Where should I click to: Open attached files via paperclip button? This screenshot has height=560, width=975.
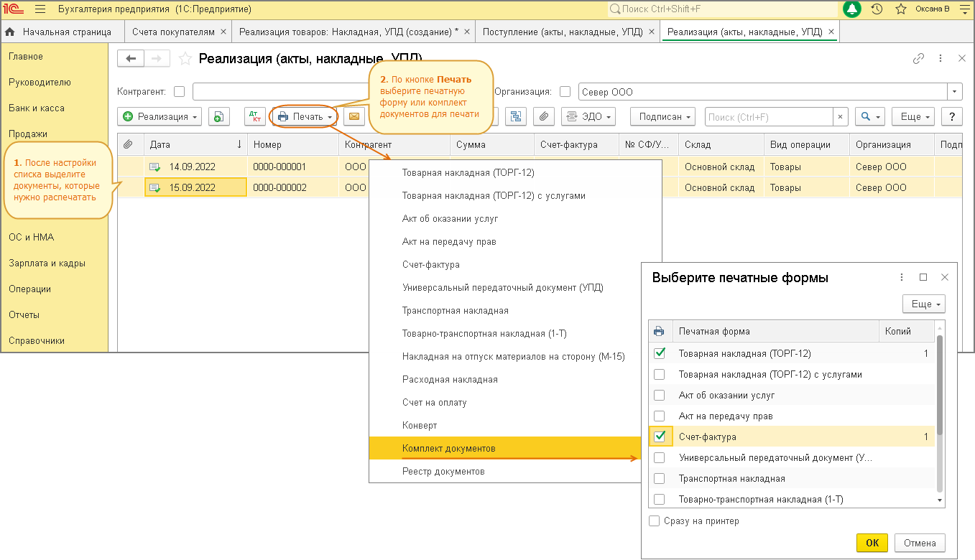tap(544, 116)
